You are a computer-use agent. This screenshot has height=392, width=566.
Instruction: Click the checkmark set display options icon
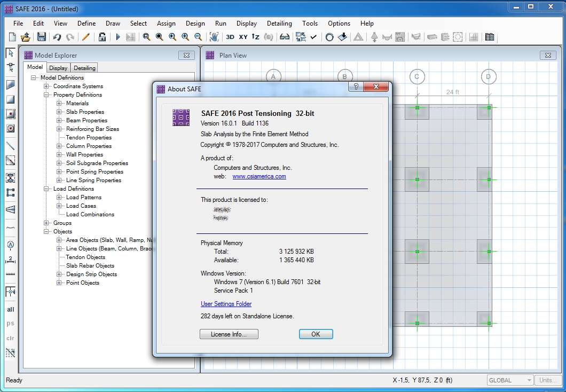(x=313, y=37)
